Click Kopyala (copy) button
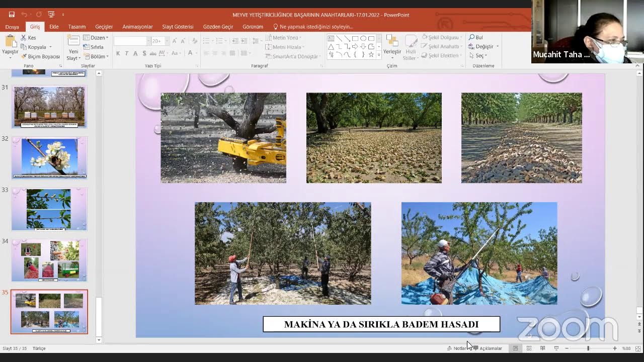 [x=33, y=47]
